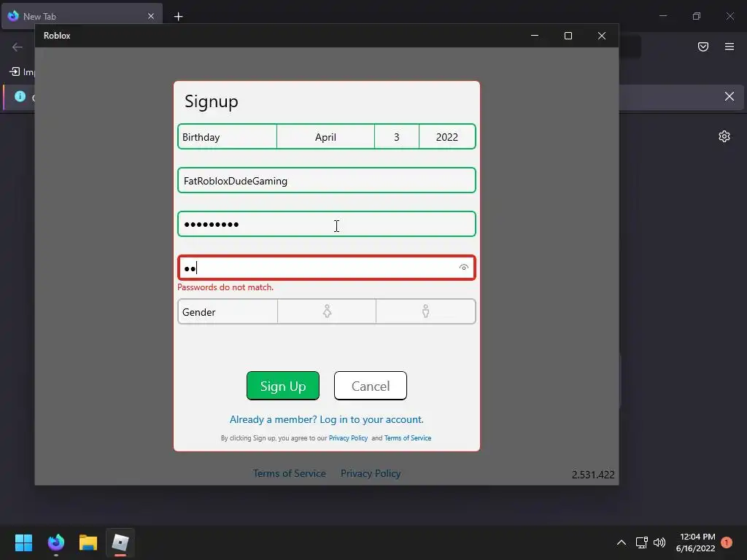Click the green Sign Up button

[283, 386]
